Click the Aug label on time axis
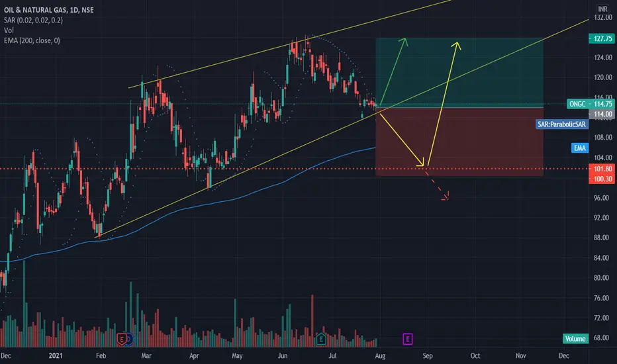 (380, 356)
